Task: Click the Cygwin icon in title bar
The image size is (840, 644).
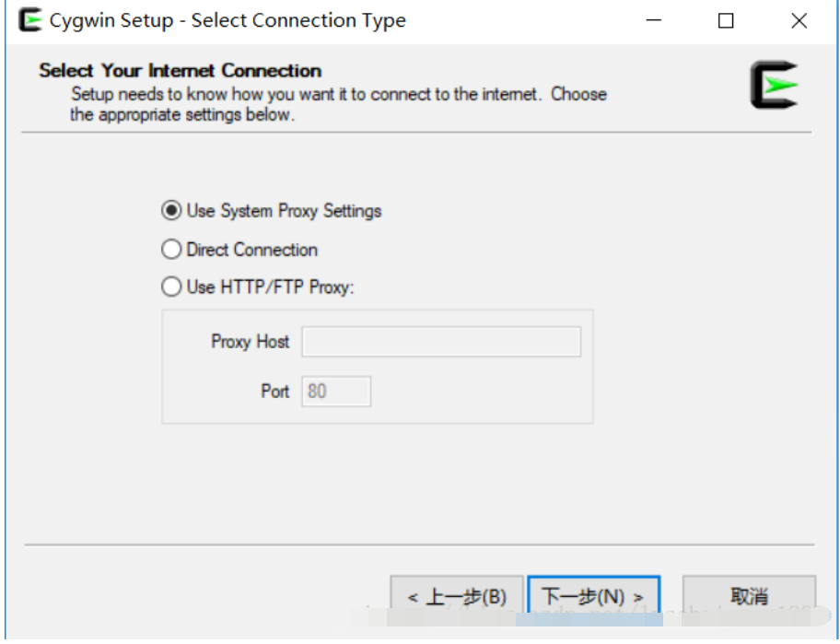Action: [29, 20]
